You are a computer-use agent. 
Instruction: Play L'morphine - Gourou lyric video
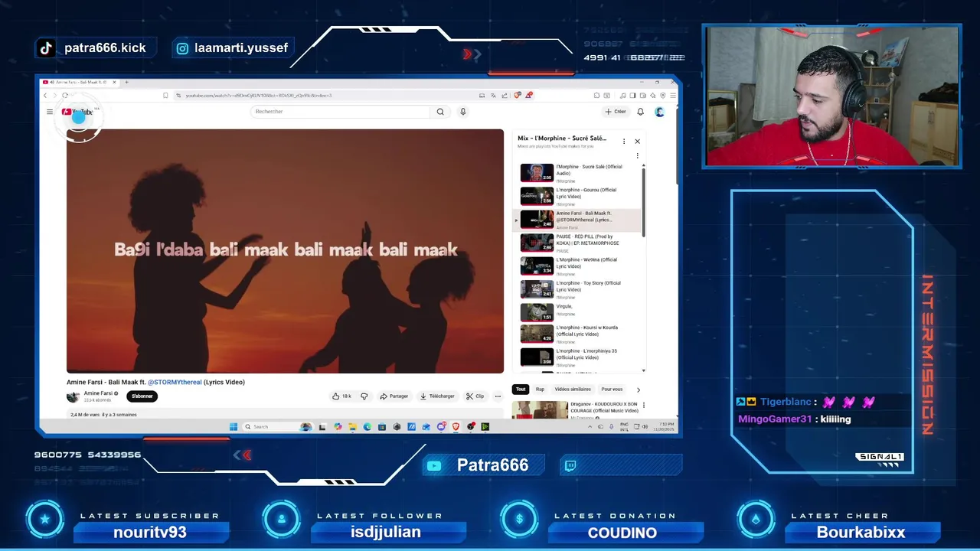click(580, 197)
